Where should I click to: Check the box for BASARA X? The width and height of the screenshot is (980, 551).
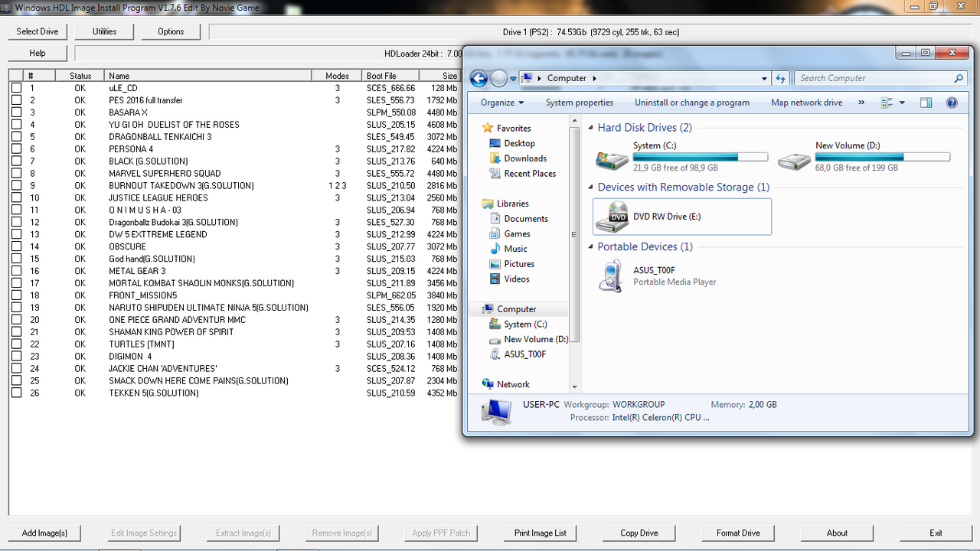coord(17,112)
